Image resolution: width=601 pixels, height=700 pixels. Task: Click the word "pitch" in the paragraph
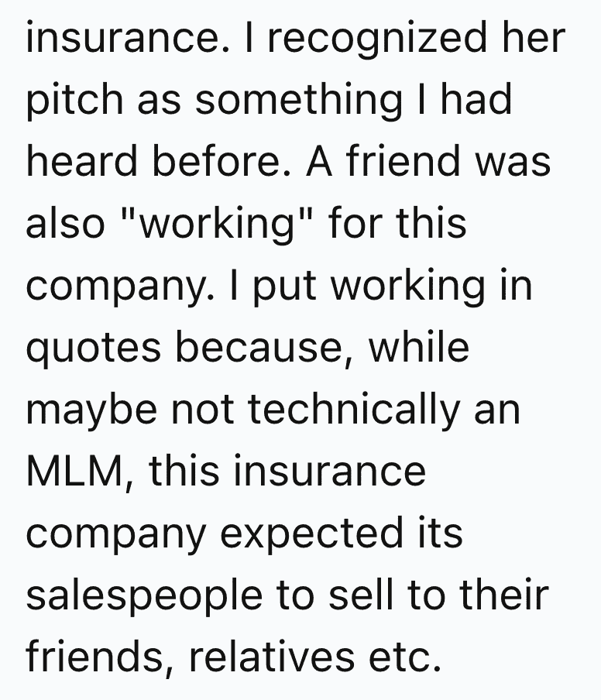coord(74,101)
